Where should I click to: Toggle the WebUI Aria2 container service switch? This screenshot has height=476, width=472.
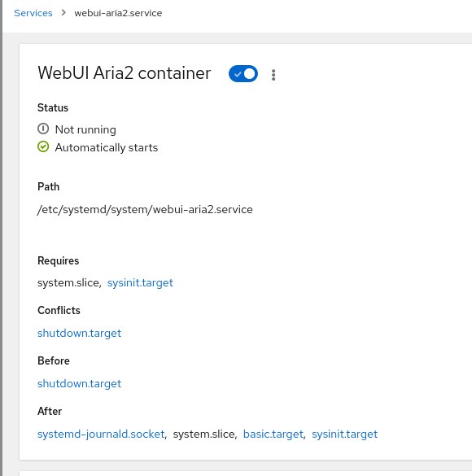coord(243,74)
